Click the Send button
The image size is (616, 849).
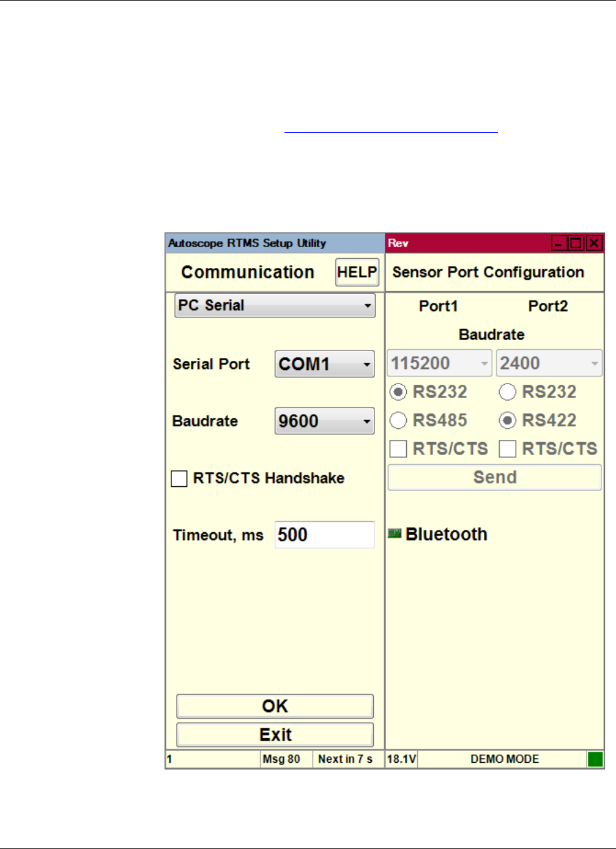click(x=495, y=477)
